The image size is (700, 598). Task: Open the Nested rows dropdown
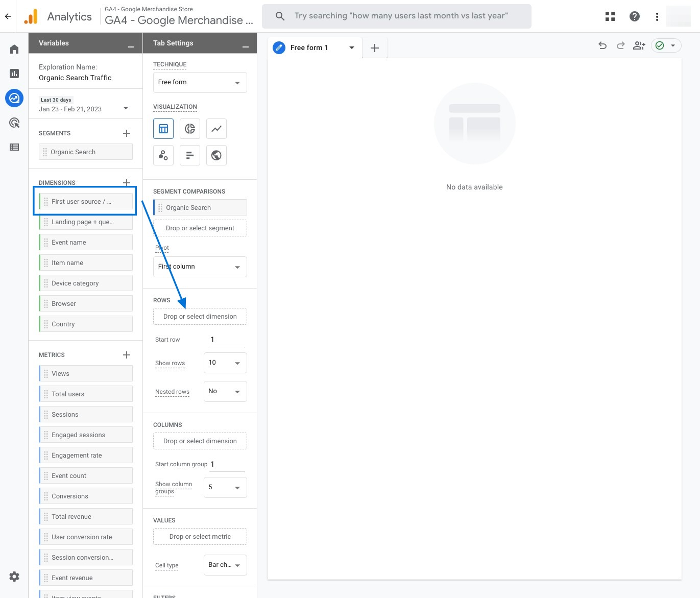pyautogui.click(x=225, y=391)
